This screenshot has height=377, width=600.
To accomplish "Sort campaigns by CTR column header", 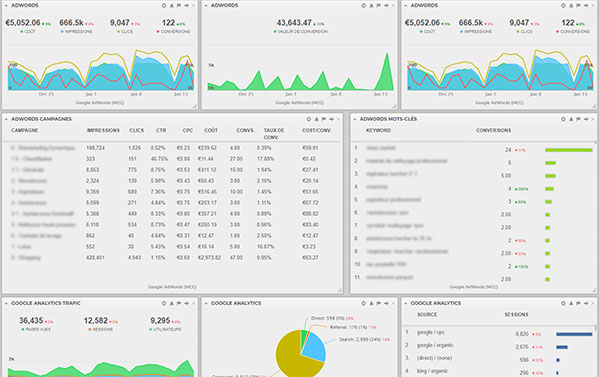I will click(161, 131).
